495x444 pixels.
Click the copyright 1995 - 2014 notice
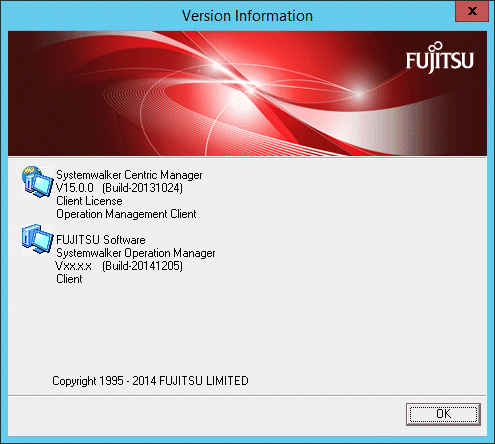(150, 381)
